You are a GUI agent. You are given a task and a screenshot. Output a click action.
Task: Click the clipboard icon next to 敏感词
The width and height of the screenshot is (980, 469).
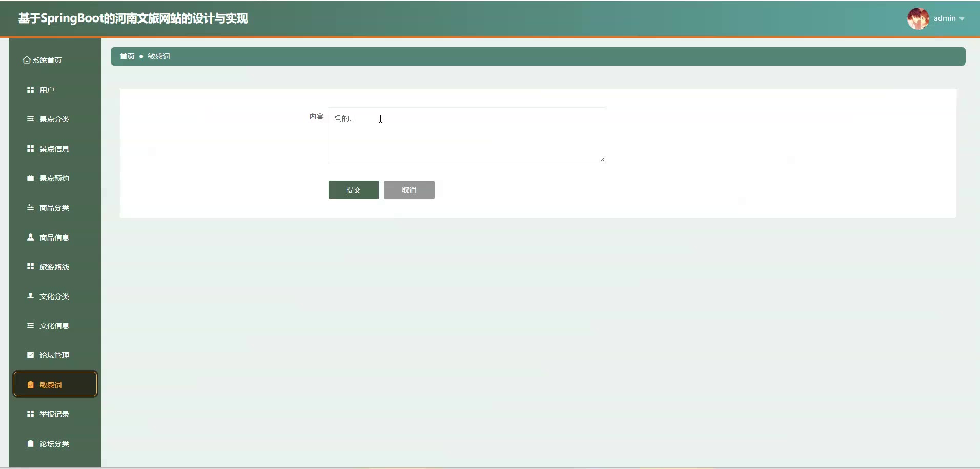pyautogui.click(x=31, y=385)
